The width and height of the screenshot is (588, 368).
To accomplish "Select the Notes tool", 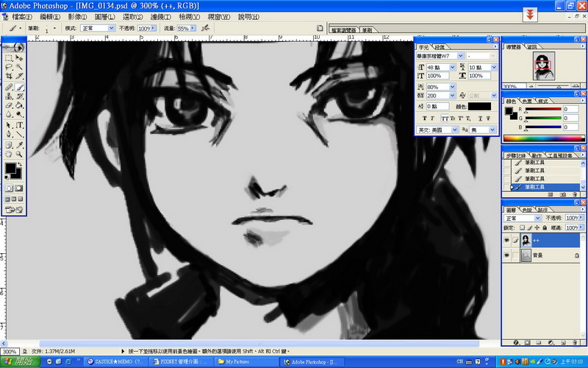I will [9, 145].
